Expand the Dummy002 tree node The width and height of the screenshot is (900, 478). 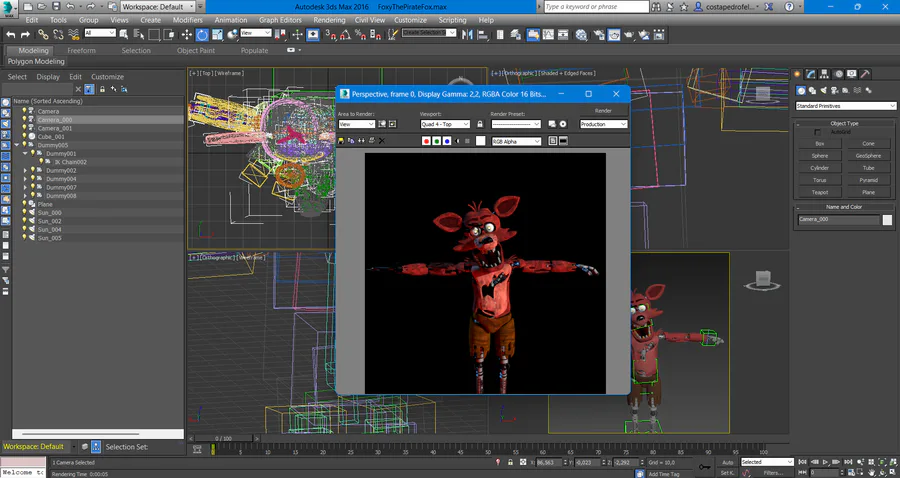(25, 171)
